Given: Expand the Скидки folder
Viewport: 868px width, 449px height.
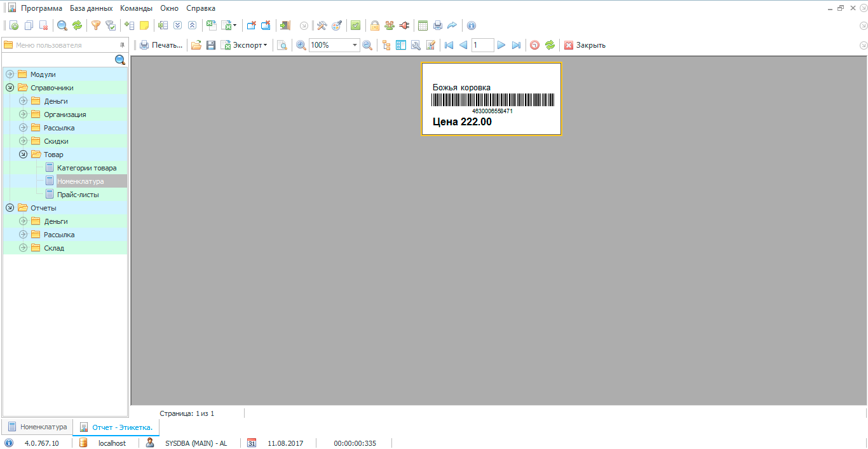Looking at the screenshot, I should (x=24, y=141).
